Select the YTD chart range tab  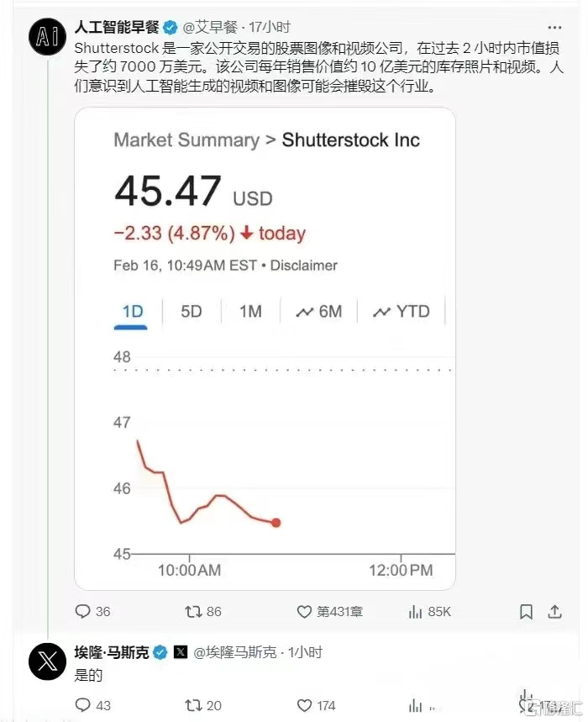click(402, 312)
